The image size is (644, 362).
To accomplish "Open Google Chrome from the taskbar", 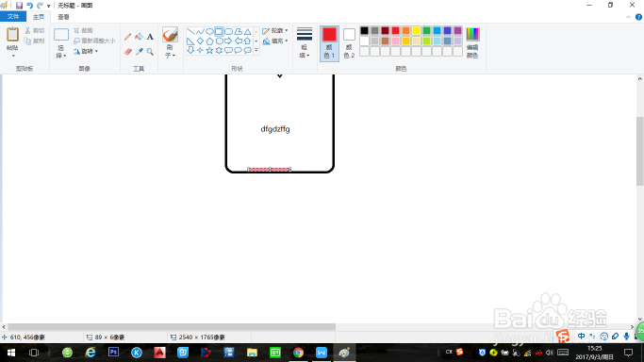I will 298,353.
